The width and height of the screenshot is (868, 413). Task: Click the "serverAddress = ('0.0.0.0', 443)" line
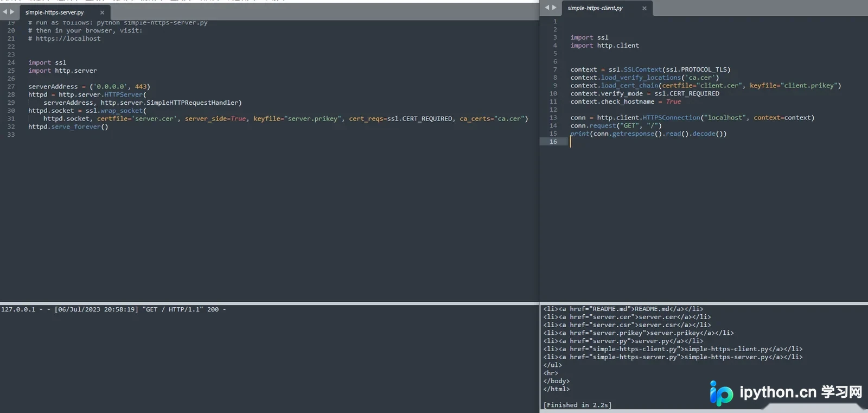(89, 87)
